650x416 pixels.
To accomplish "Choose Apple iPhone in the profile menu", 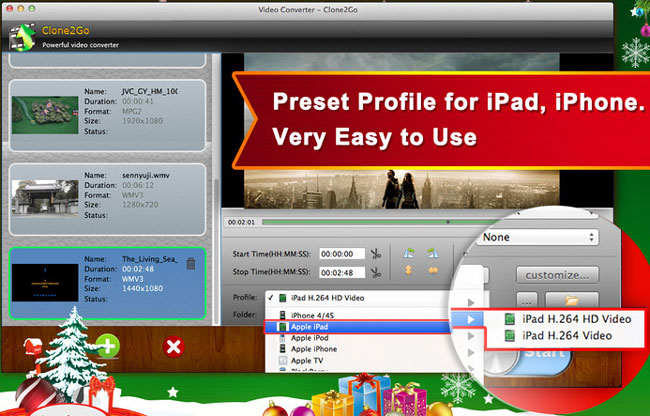I will (358, 349).
